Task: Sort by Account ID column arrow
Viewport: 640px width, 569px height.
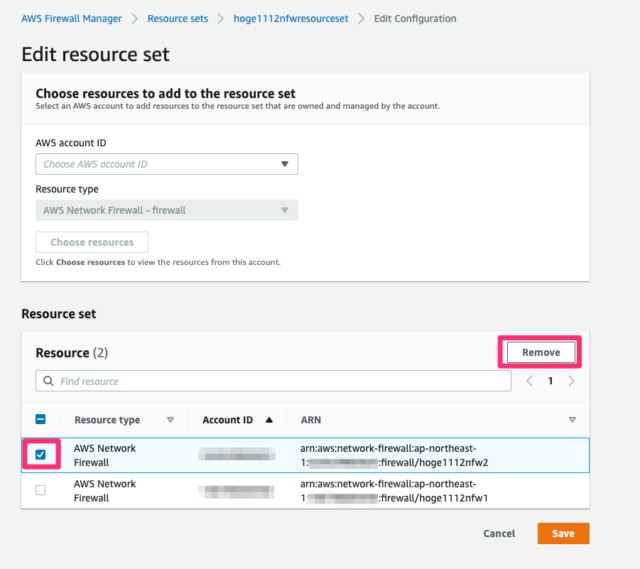Action: click(x=269, y=420)
